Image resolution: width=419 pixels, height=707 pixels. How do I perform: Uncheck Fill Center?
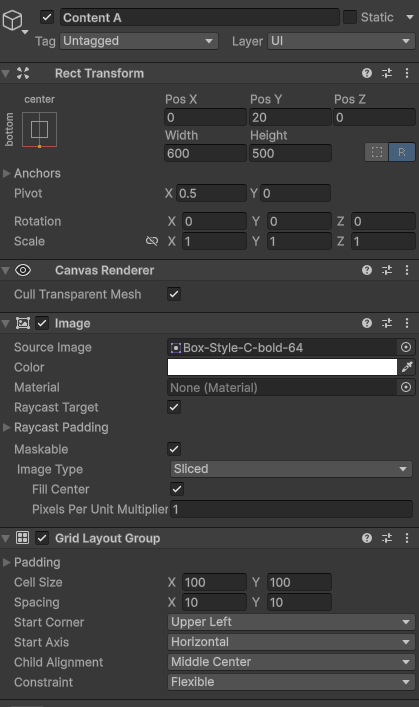[x=177, y=489]
